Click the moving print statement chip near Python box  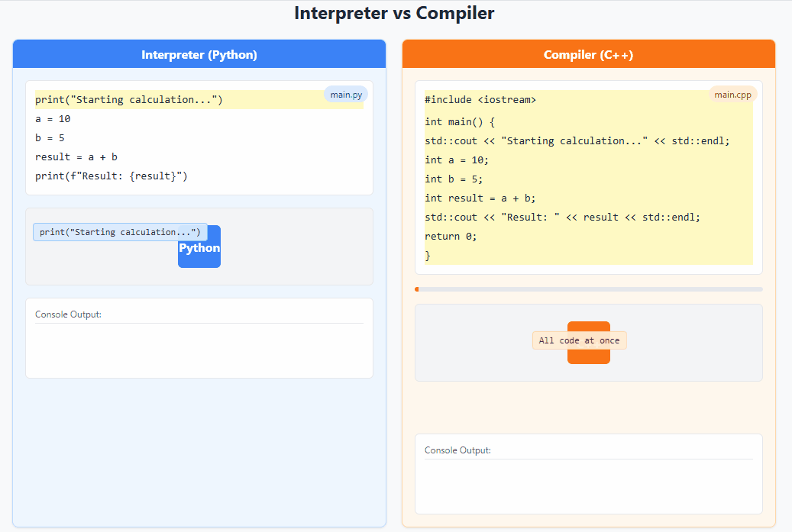click(120, 232)
